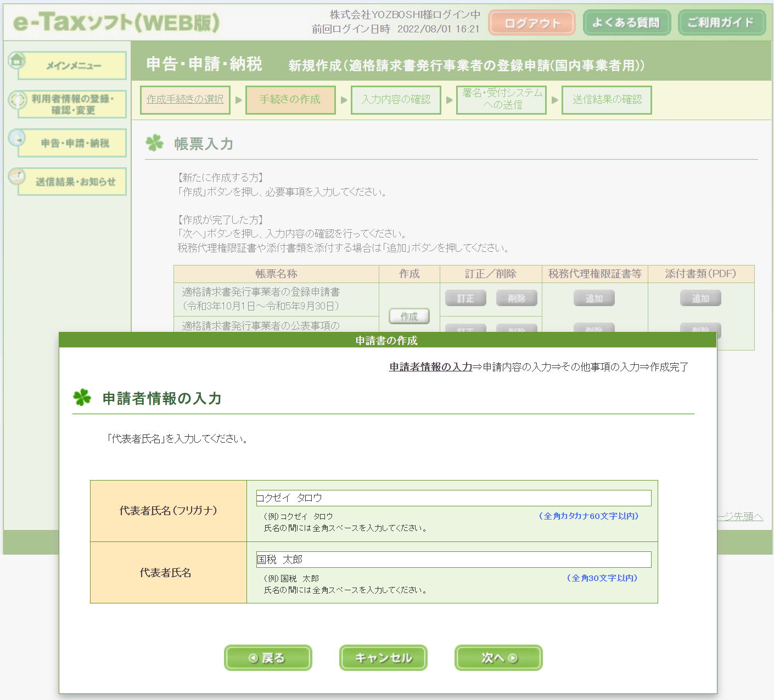Click 代表者氏名(フリガナ) input field
This screenshot has width=774, height=700.
coord(453,498)
